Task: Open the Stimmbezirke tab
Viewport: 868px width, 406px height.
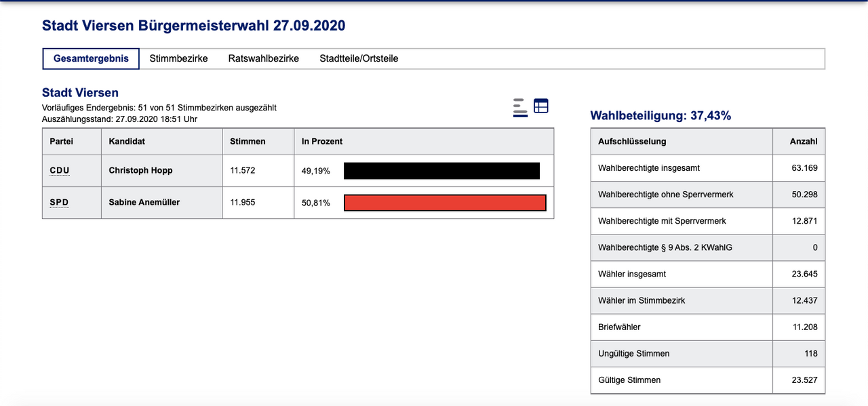Action: pos(178,58)
